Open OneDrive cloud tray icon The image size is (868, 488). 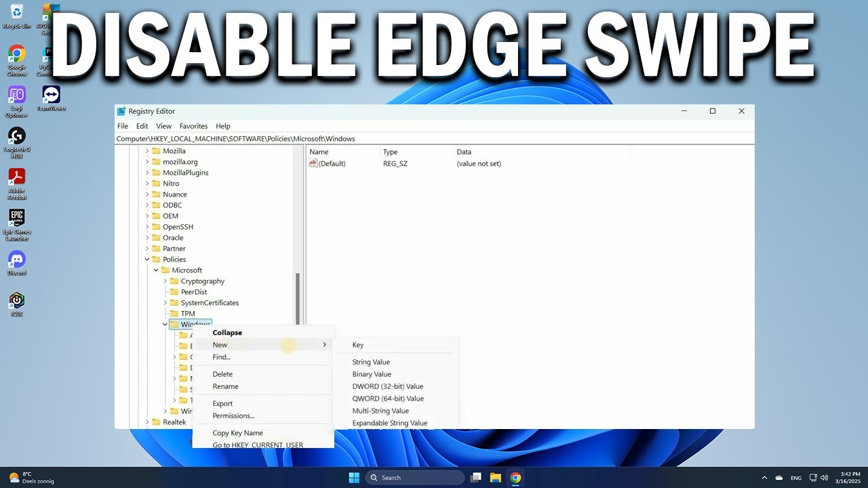pos(779,478)
